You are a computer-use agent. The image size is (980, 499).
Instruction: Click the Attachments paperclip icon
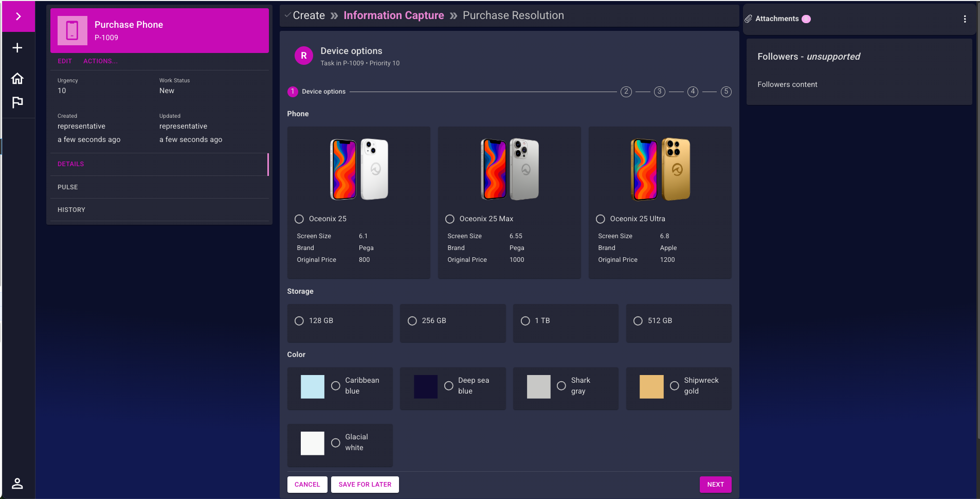(749, 19)
